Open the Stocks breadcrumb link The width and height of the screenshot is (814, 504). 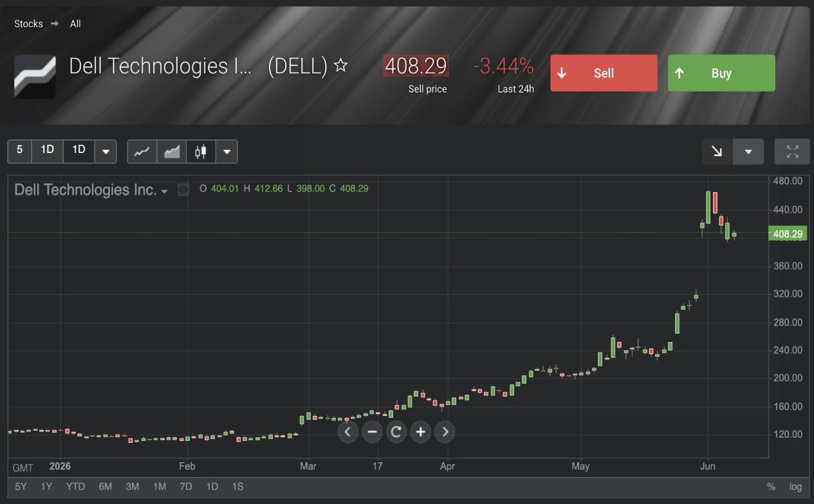[x=28, y=24]
